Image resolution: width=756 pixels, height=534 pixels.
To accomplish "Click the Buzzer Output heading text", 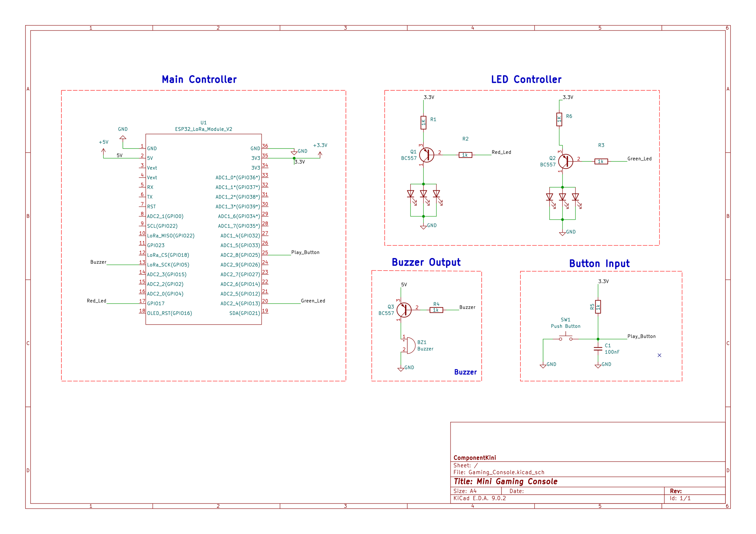I will (426, 262).
